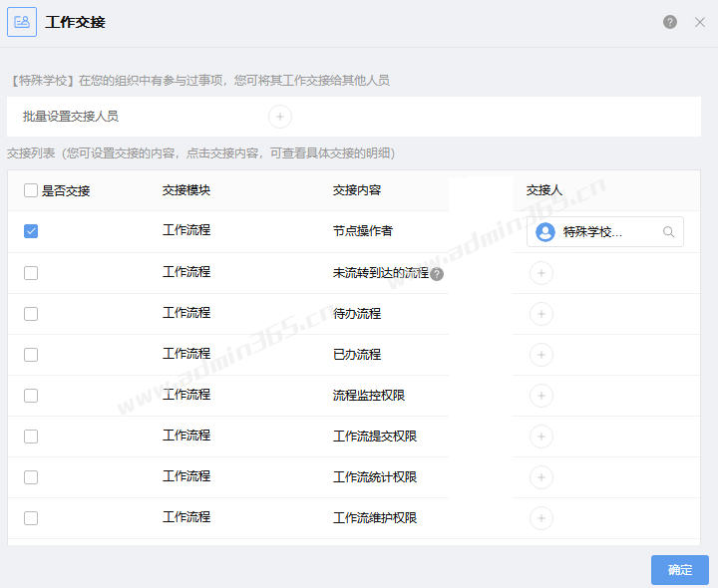718x588 pixels.
Task: Open 未流转到达的流程 handover details
Action: (x=381, y=273)
